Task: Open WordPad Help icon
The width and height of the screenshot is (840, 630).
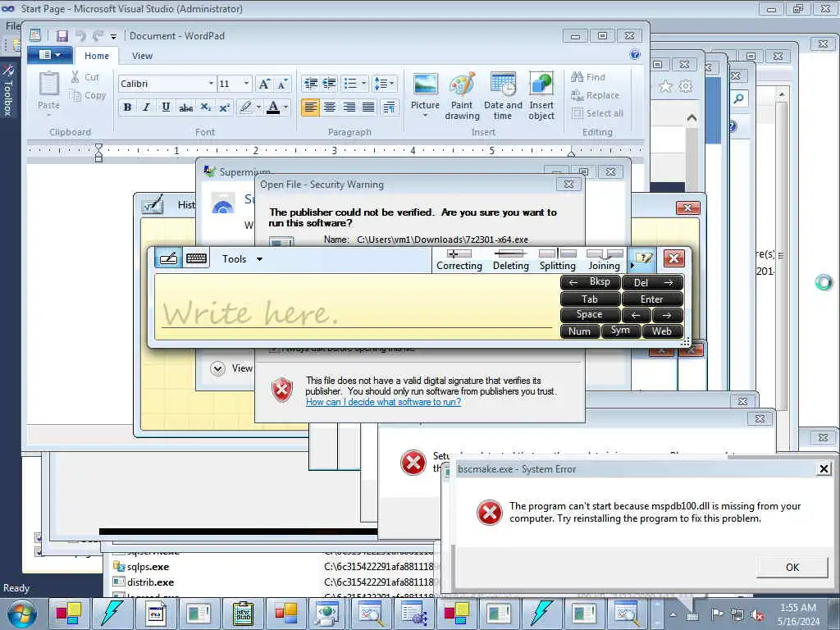Action: 635,54
